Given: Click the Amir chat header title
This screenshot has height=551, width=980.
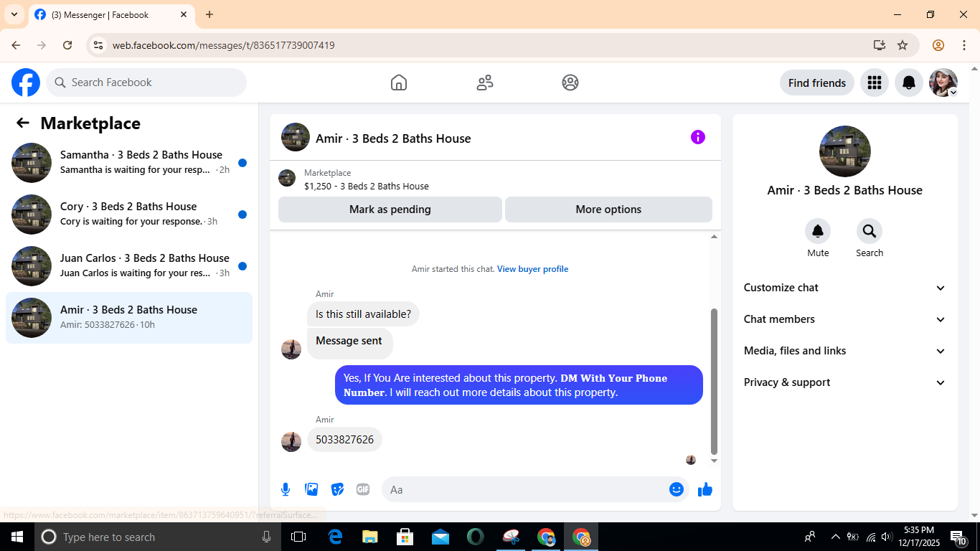Looking at the screenshot, I should click(x=393, y=138).
